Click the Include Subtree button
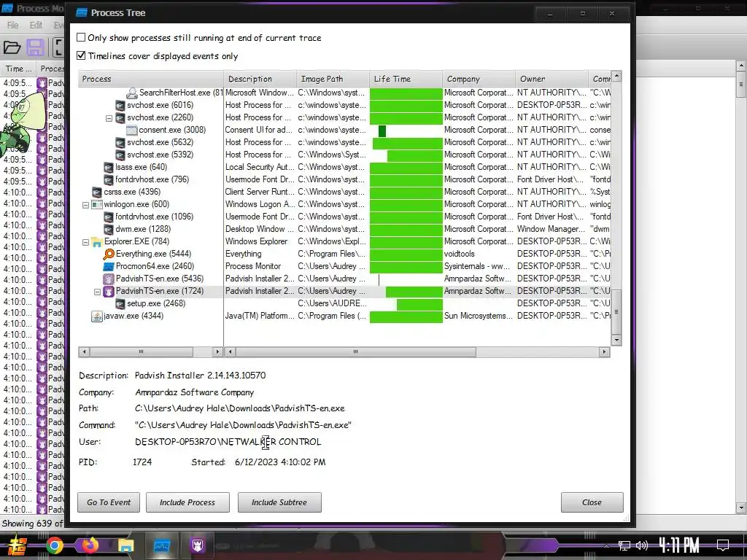Viewport: 747px width, 560px height. tap(279, 502)
